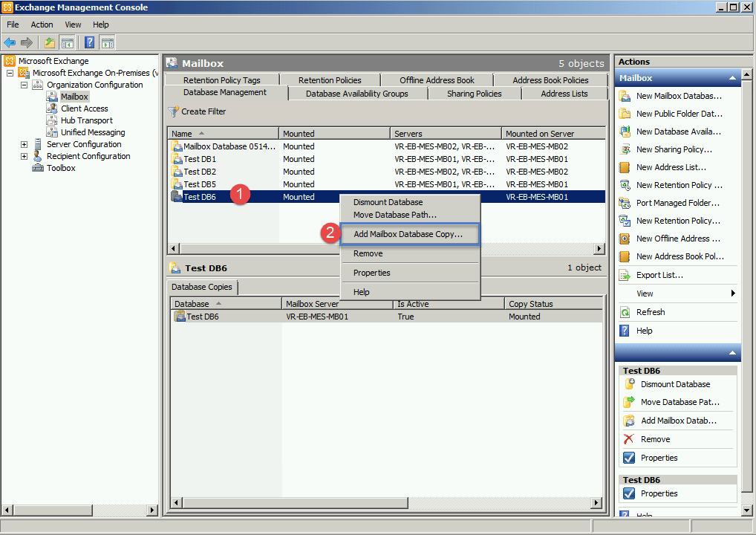Viewport: 756px width, 535px height.
Task: Click the blue Help question mark toolbar icon
Action: pyautogui.click(x=89, y=42)
